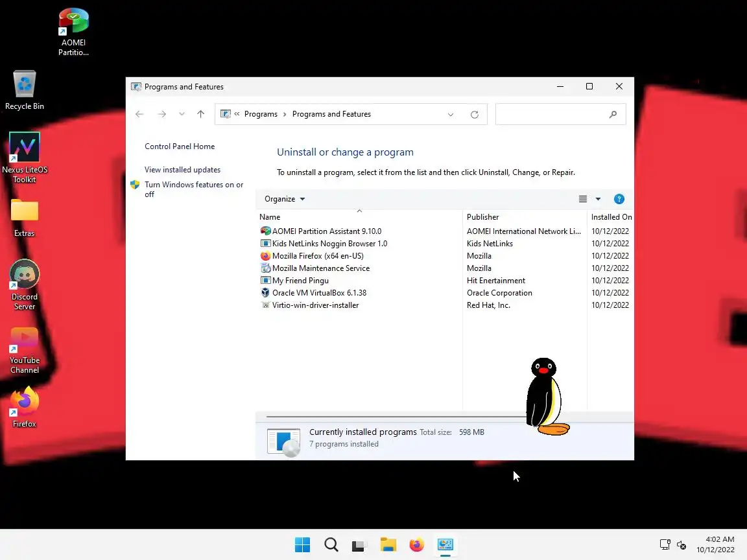Sort by the Installed On column header

tap(611, 216)
